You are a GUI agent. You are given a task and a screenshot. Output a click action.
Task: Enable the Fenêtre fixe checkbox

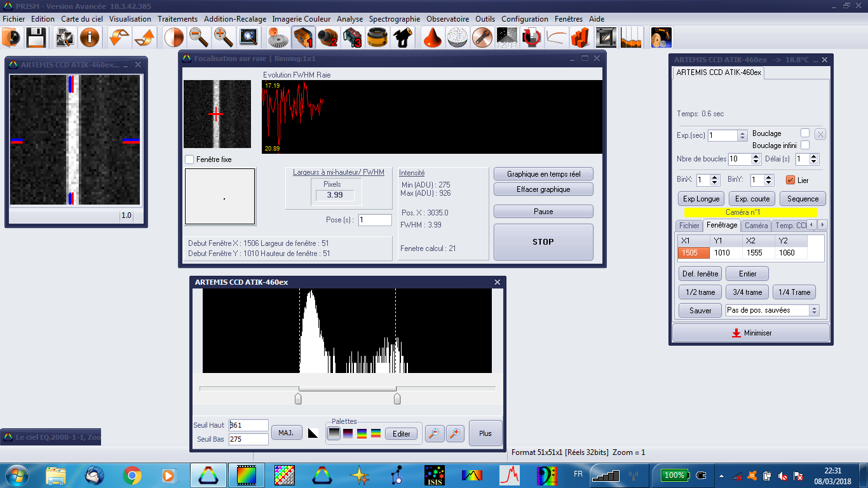[189, 159]
